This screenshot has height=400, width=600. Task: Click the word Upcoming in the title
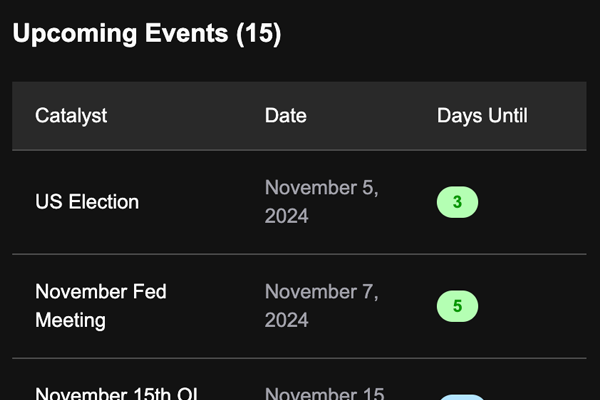(x=75, y=33)
